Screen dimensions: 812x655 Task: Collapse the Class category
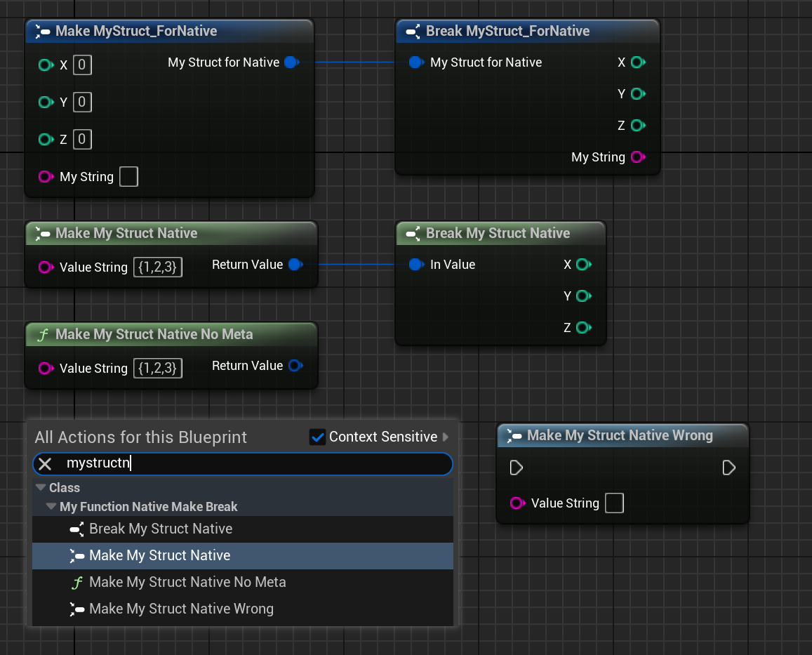[x=41, y=488]
